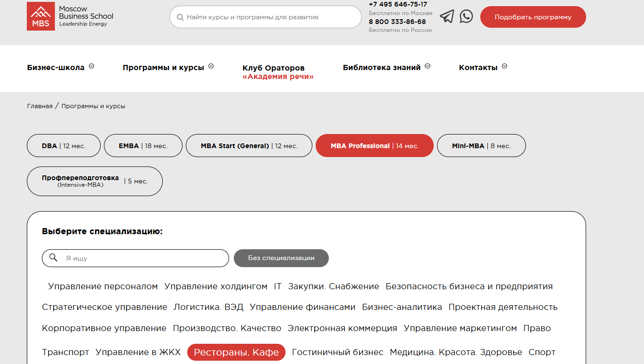Select the DBA 12 мес. program tab
Screen dimensions: 644x364
64,146
